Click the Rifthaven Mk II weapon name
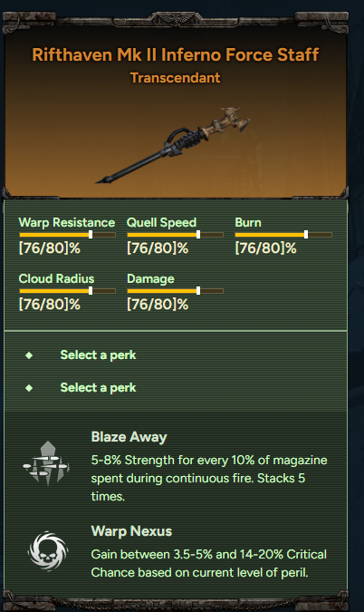Image resolution: width=364 pixels, height=612 pixels. coord(176,54)
